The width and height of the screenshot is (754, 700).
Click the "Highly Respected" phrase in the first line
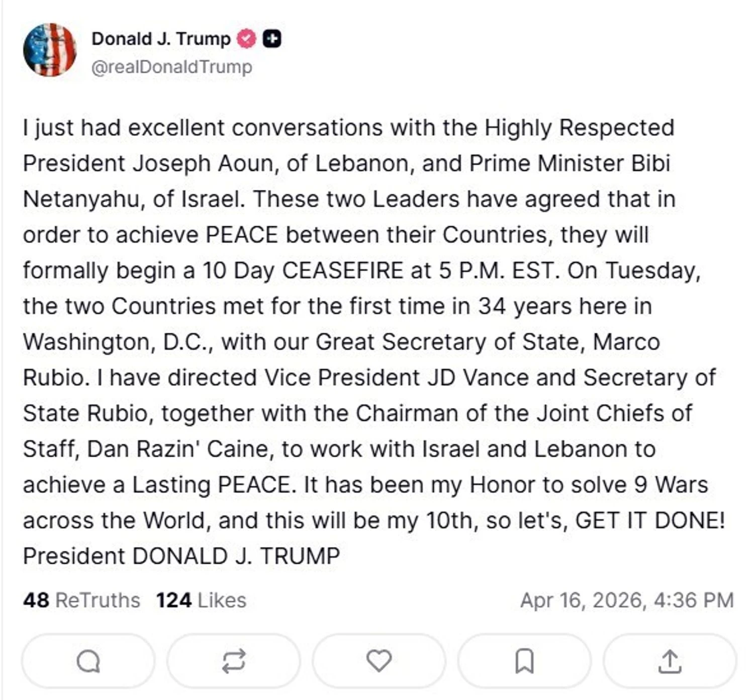[579, 128]
